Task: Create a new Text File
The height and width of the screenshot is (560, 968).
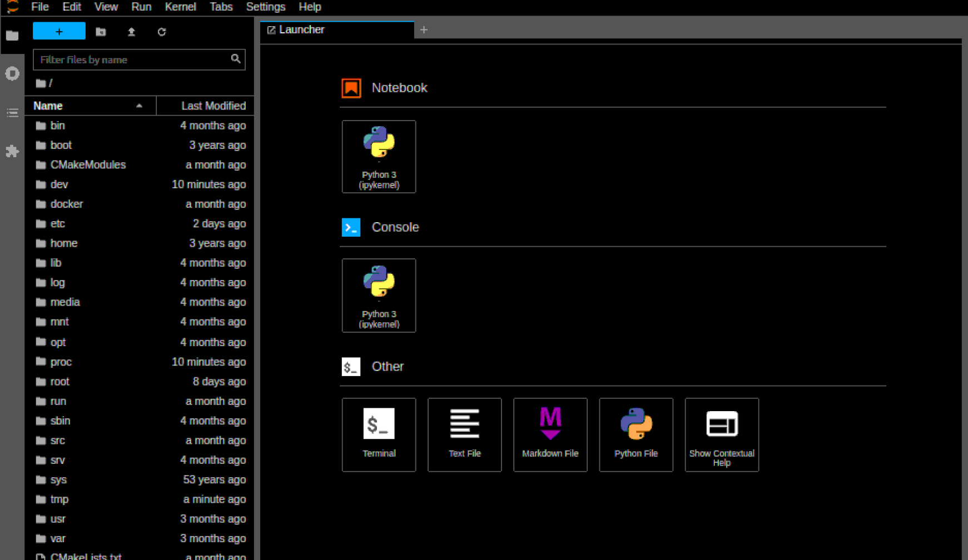Action: tap(464, 434)
